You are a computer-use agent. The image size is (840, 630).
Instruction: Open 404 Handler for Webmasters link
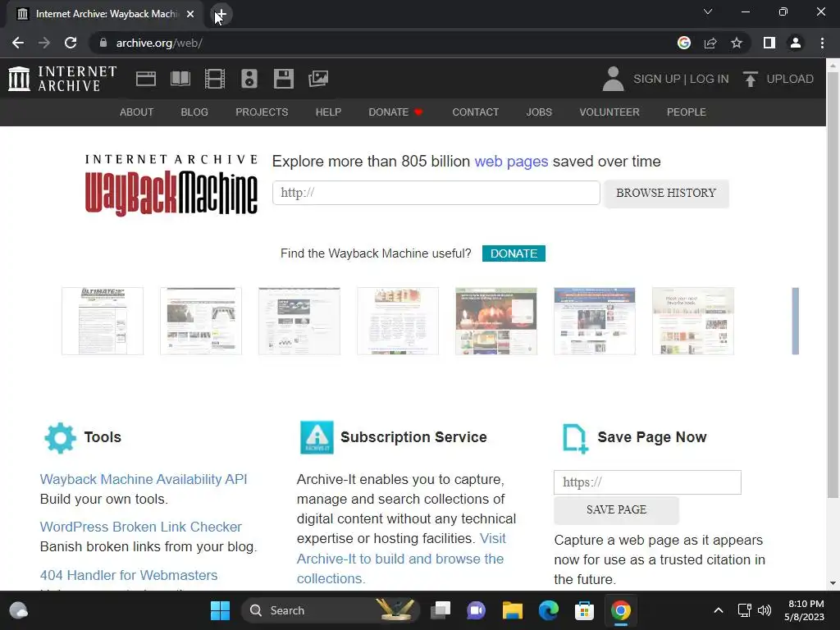(129, 575)
